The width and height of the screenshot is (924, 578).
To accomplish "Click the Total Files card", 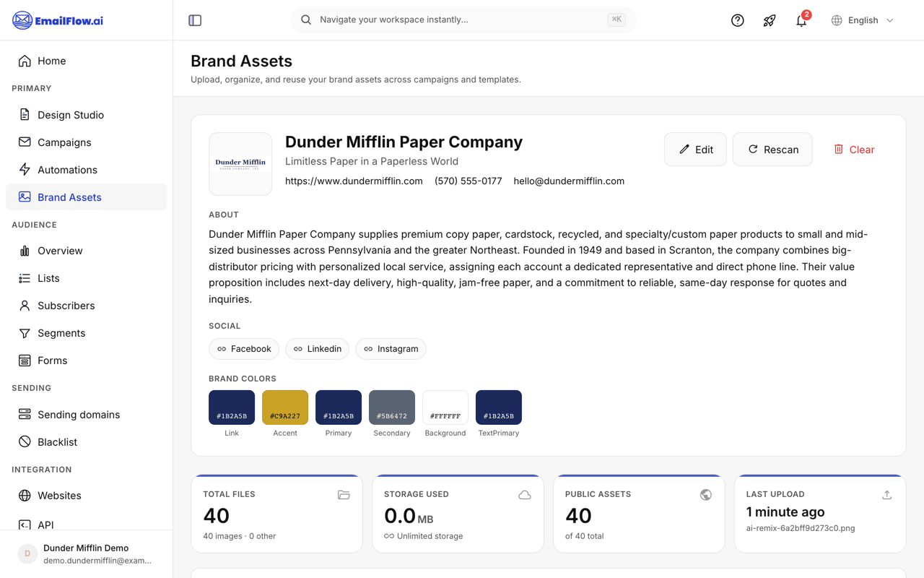I will pos(276,514).
